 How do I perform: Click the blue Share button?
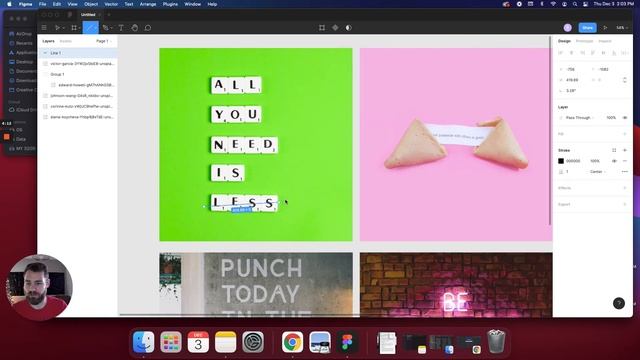587,28
